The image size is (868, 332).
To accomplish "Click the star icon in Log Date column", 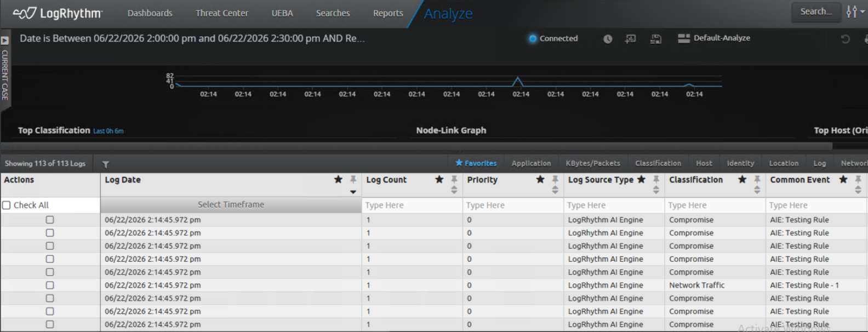I will point(338,180).
